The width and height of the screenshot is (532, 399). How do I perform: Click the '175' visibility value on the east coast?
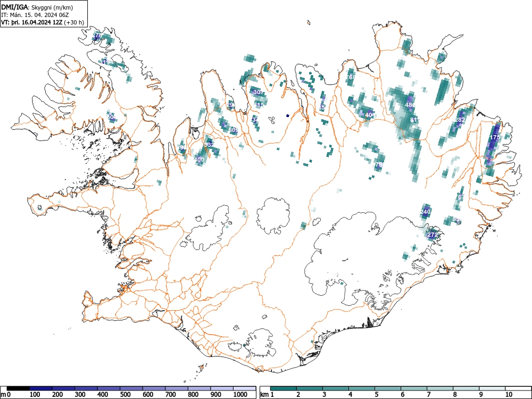[495, 137]
